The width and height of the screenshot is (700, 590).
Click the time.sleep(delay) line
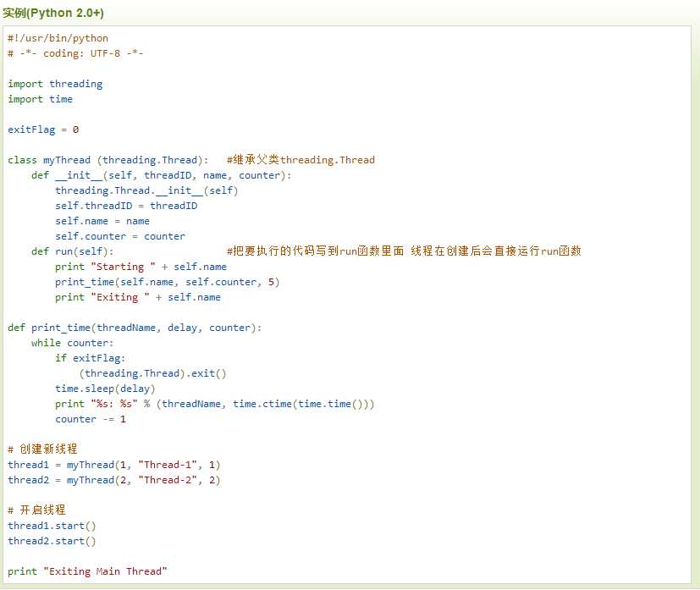[105, 389]
